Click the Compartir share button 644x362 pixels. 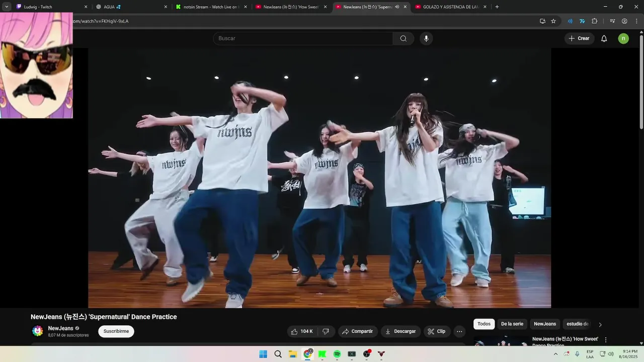(x=358, y=331)
